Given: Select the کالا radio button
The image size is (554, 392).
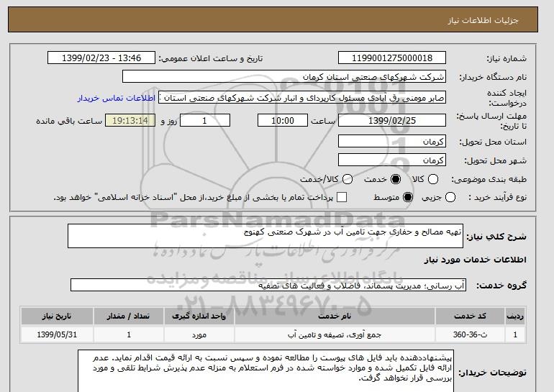Looking at the screenshot, I should (433, 179).
